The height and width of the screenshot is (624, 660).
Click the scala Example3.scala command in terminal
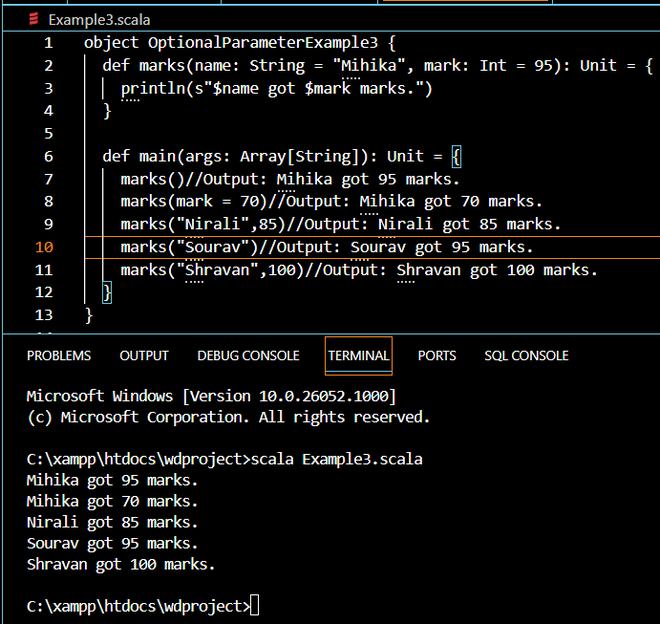pos(337,459)
